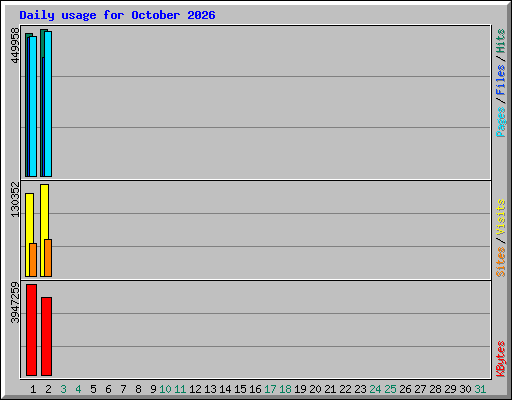The width and height of the screenshot is (512, 400).
Task: Click green day label 11
Action: (x=180, y=389)
